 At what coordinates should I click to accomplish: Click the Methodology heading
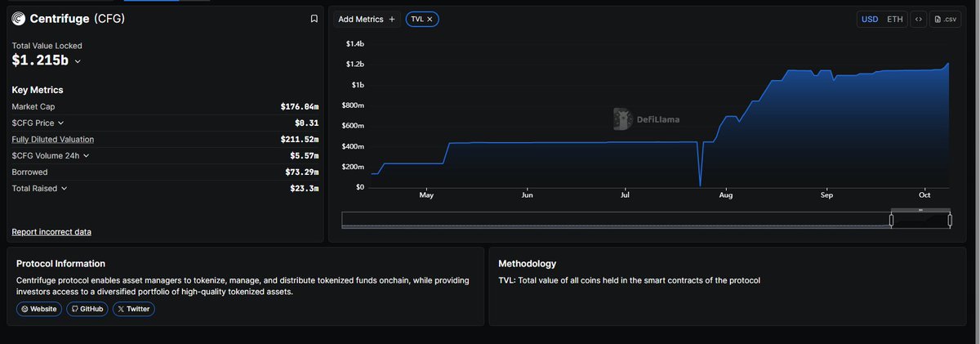pos(528,264)
